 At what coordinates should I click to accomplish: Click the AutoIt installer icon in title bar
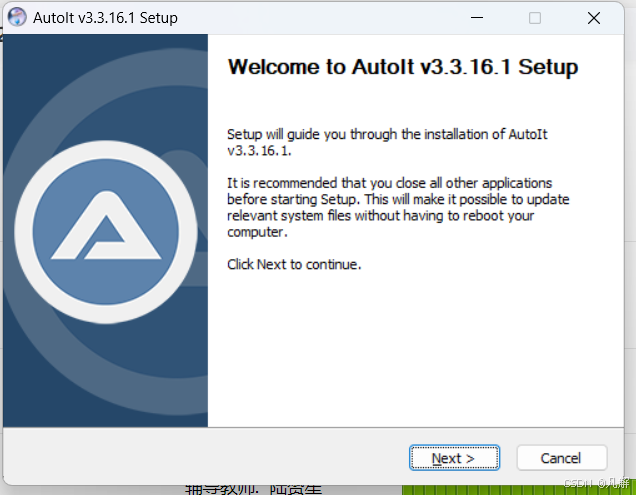coord(17,17)
